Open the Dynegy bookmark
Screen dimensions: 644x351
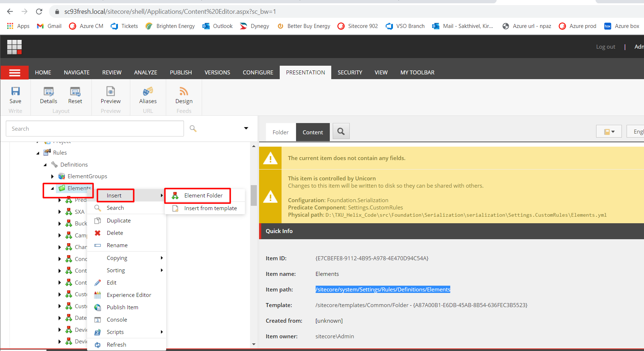pyautogui.click(x=255, y=26)
